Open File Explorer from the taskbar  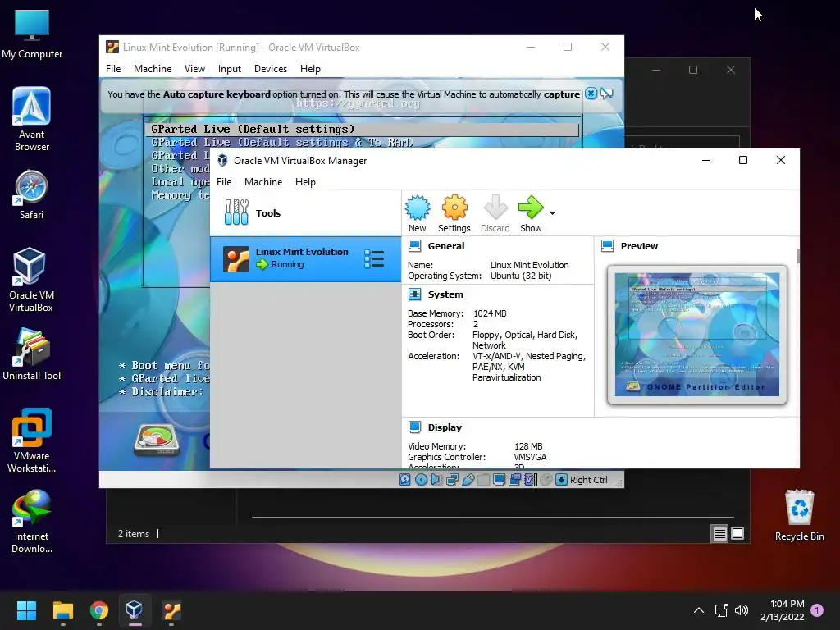[x=62, y=610]
